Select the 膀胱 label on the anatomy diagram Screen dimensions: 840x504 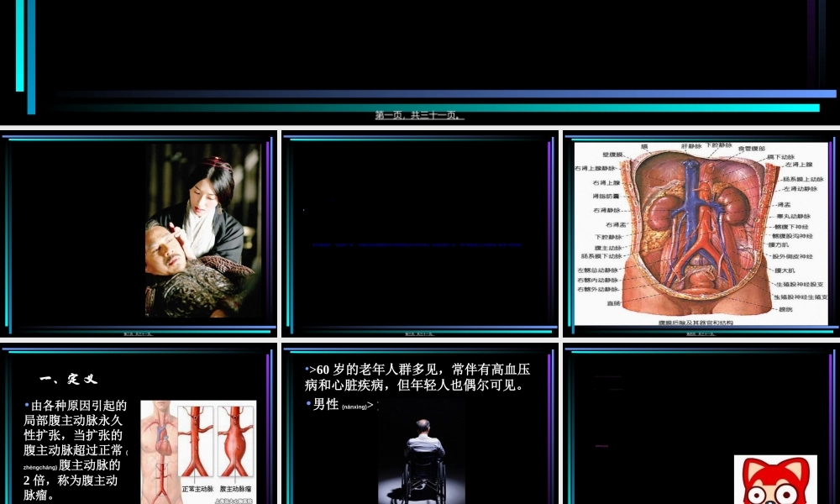tap(786, 309)
